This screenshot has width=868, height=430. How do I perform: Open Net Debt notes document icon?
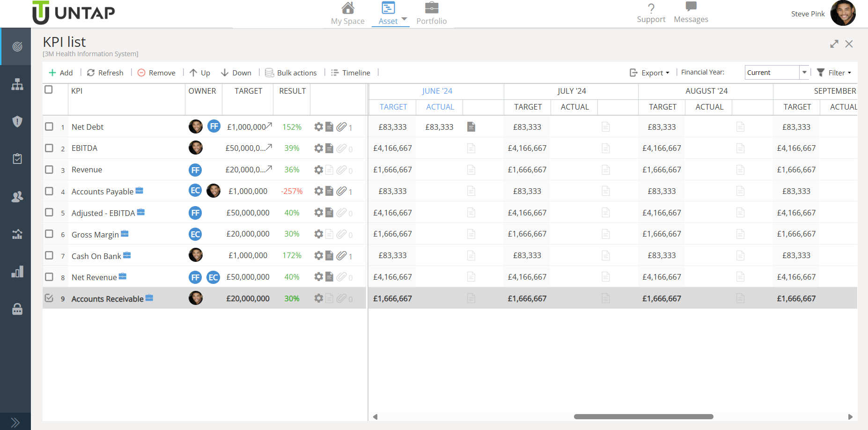click(x=330, y=127)
